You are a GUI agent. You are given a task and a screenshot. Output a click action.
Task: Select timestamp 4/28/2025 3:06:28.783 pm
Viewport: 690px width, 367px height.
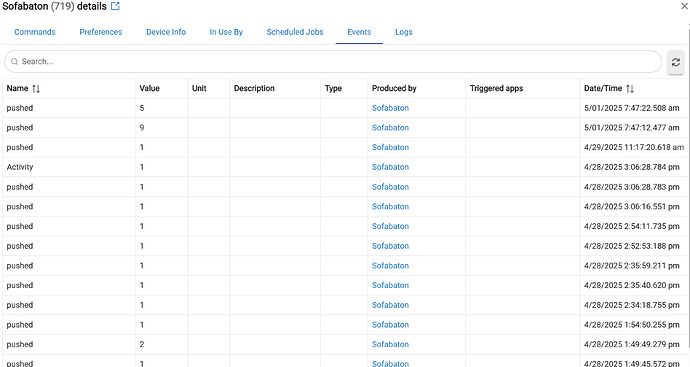(631, 187)
